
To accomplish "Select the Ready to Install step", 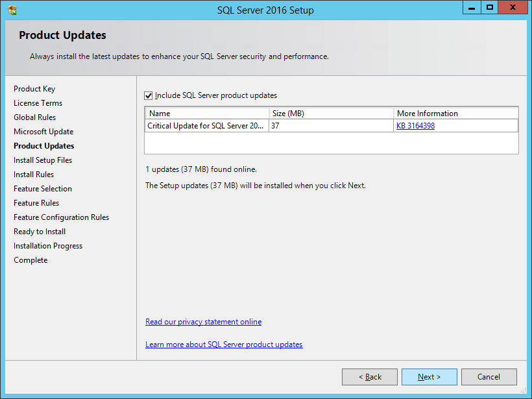I will click(x=40, y=232).
